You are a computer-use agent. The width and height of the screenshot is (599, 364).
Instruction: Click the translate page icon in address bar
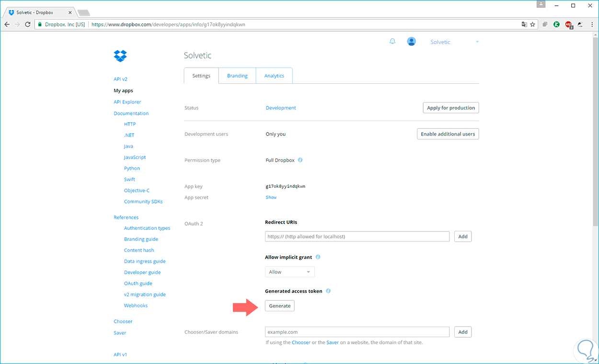tap(524, 24)
